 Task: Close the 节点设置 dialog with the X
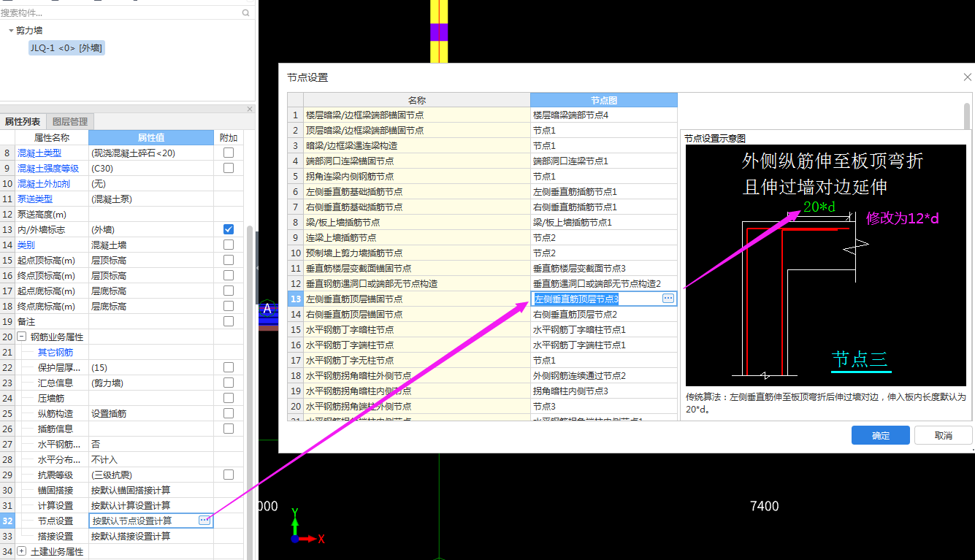968,77
